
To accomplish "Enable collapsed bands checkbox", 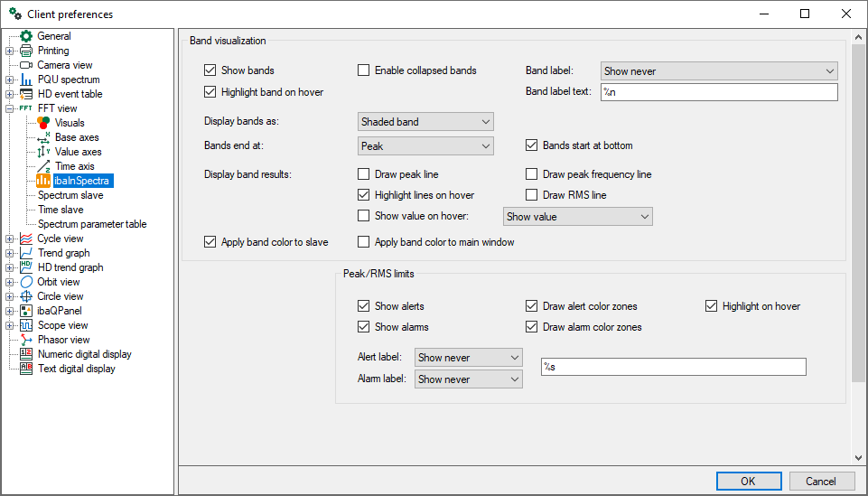I will point(364,70).
